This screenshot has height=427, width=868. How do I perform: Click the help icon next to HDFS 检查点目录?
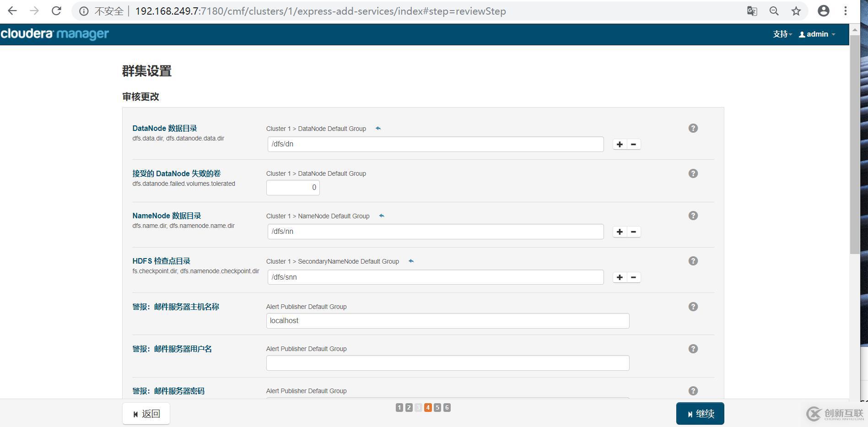tap(693, 261)
